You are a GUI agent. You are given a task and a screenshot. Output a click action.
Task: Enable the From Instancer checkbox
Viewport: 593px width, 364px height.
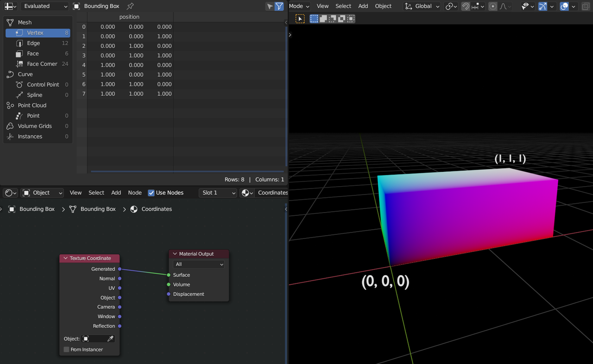[x=67, y=350]
